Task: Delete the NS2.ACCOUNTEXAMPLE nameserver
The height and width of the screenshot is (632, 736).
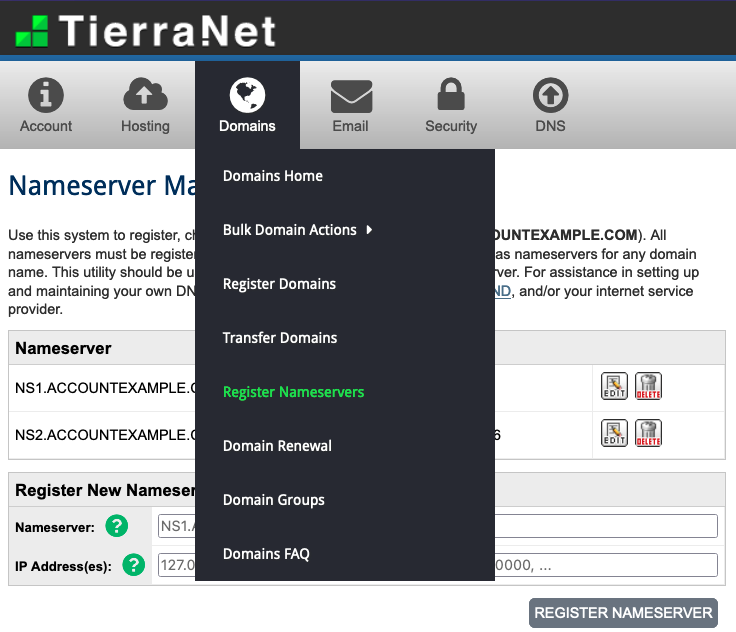Action: (648, 433)
